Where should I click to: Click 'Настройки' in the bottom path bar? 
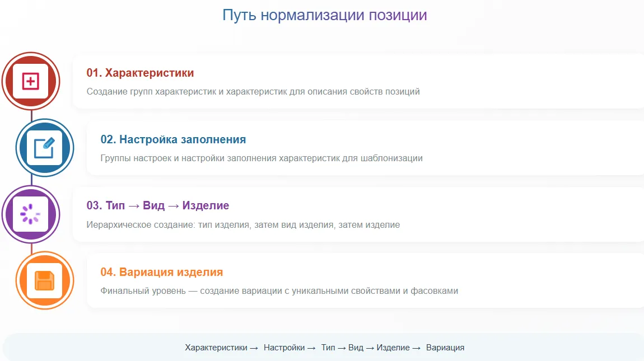coord(284,348)
